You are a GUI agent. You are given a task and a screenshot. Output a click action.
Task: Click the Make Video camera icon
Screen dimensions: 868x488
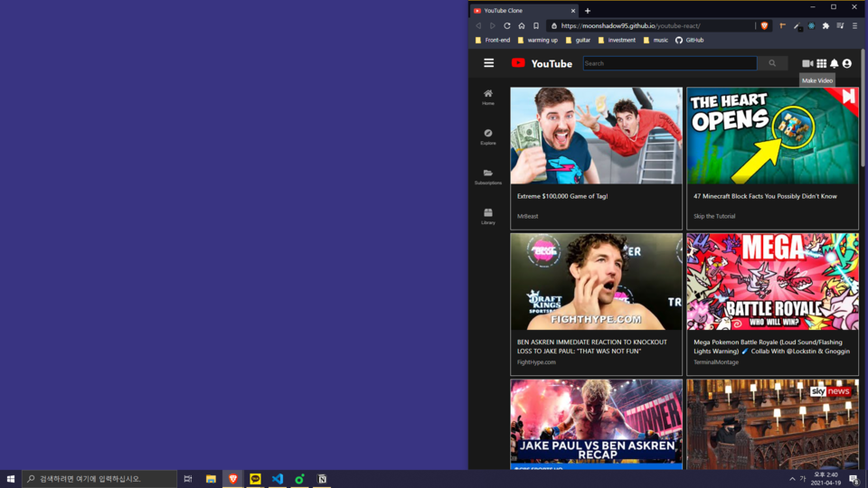807,63
